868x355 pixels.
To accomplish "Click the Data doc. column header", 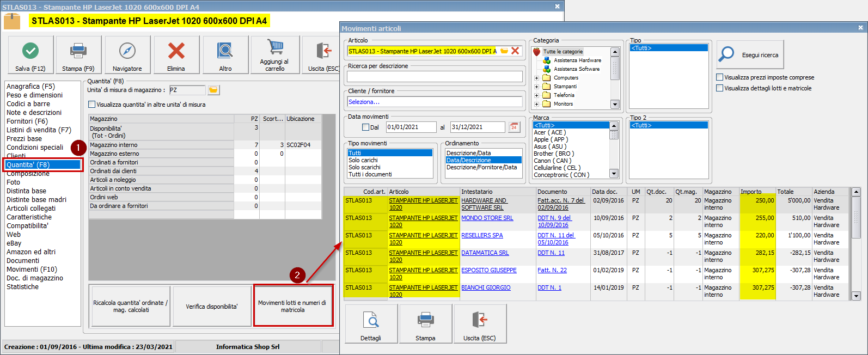I will point(609,192).
